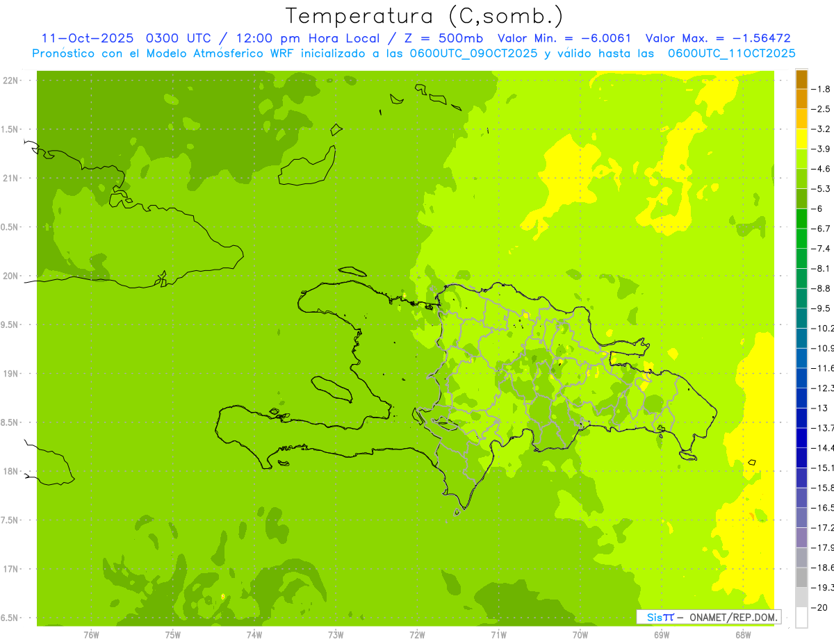This screenshot has height=644, width=834.
Task: Click the "-9.5" colorbar value
Action: [820, 308]
